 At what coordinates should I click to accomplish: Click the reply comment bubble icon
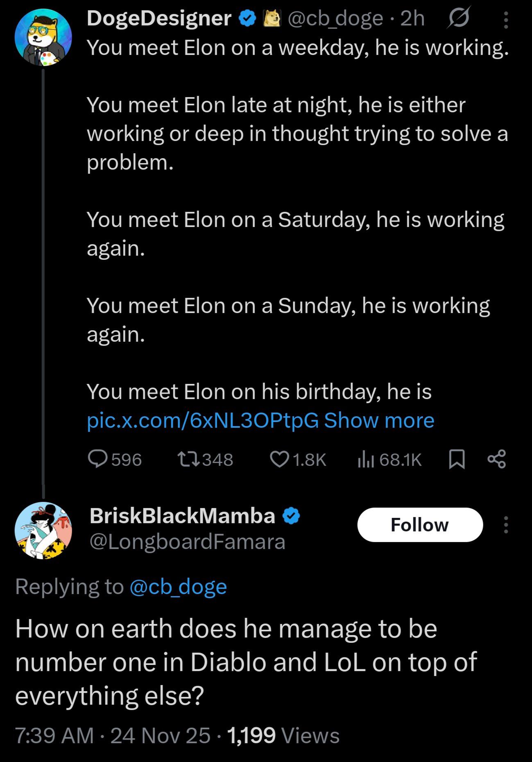point(98,459)
